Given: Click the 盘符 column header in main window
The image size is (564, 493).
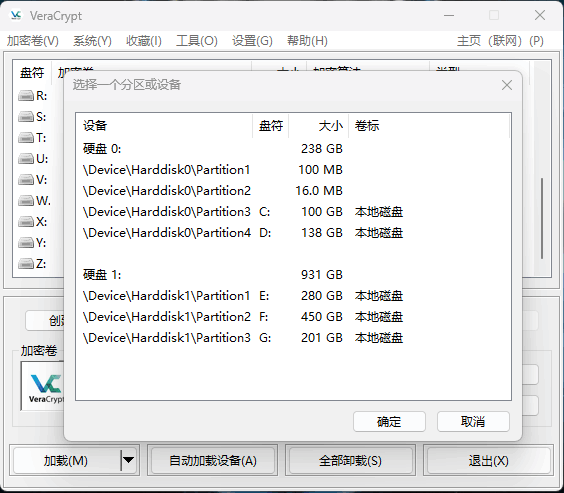Looking at the screenshot, I should 32,73.
